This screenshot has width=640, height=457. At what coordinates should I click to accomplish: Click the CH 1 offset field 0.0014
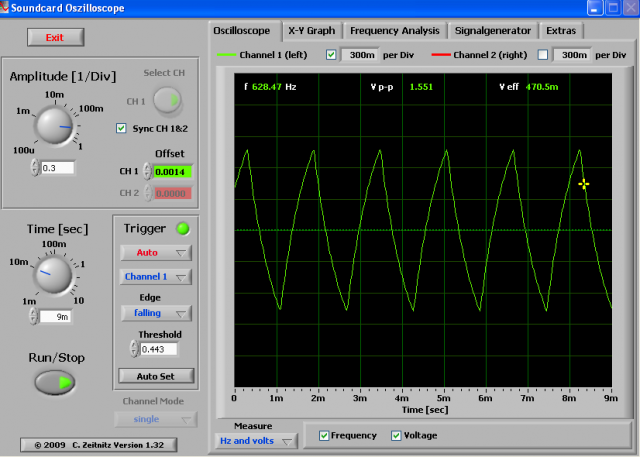[172, 172]
